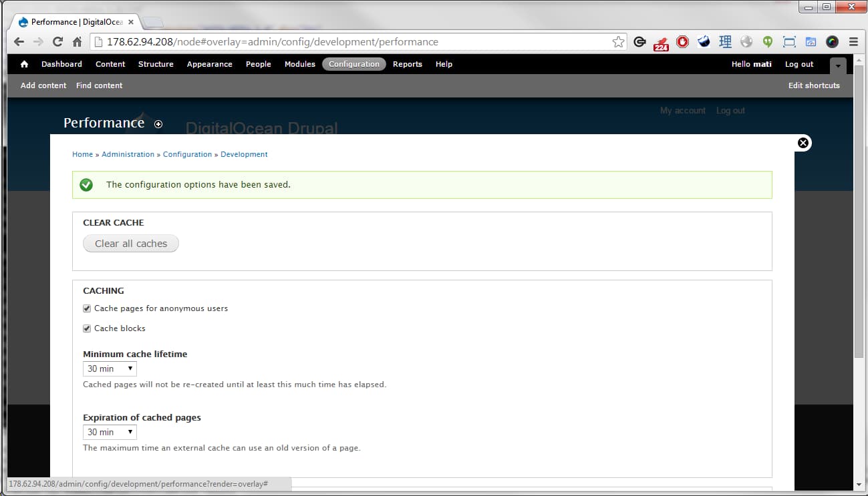This screenshot has height=496, width=868.
Task: Click the vertical scrollbar thumb
Action: (x=858, y=212)
